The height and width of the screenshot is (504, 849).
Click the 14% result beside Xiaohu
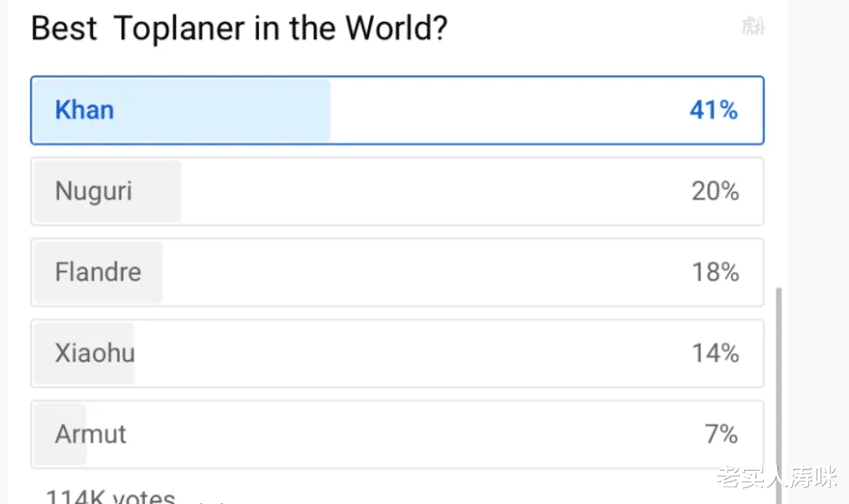pyautogui.click(x=715, y=353)
